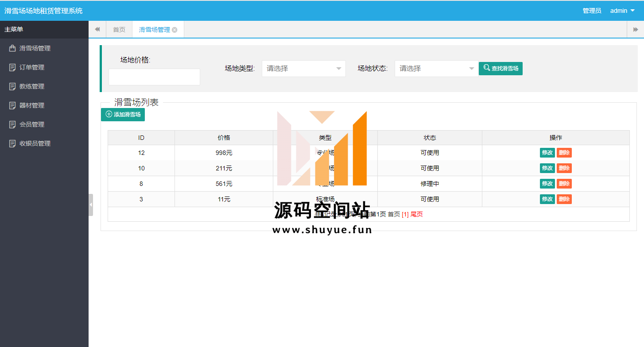
Task: Select the ID cell showing 12
Action: [141, 153]
